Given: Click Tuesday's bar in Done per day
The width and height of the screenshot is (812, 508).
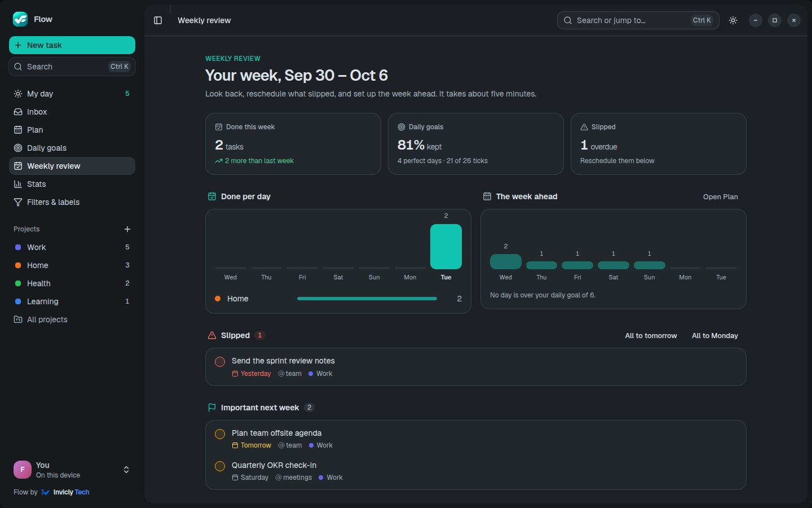Looking at the screenshot, I should pyautogui.click(x=446, y=247).
